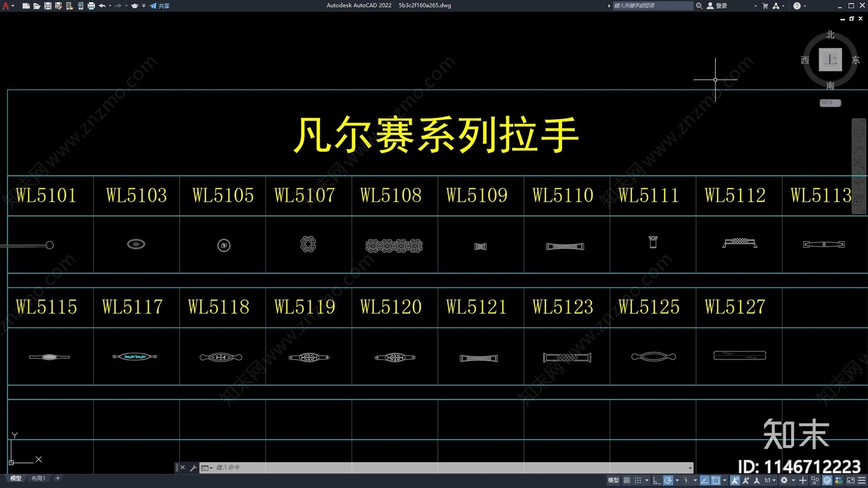868x488 pixels.
Task: Select the WL5101 handle label
Action: point(46,196)
